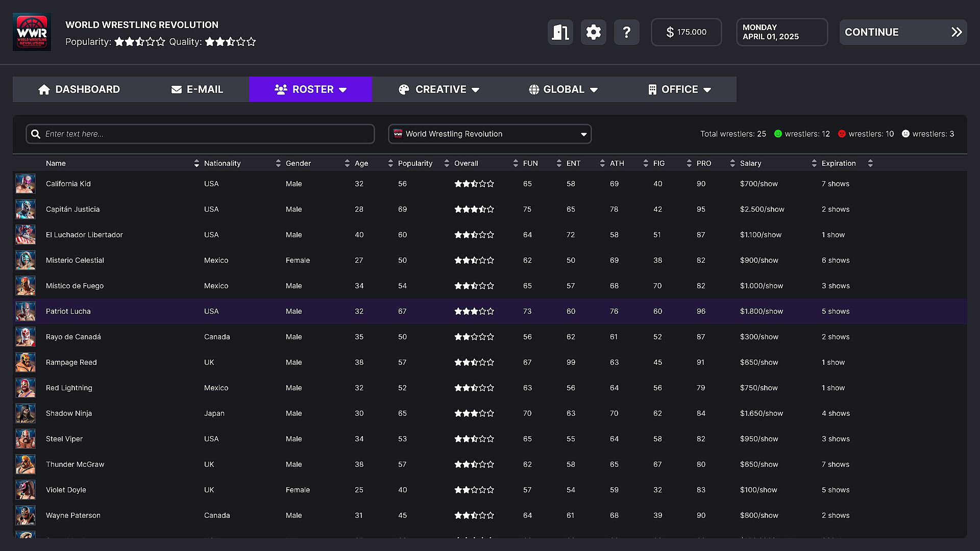This screenshot has width=980, height=551.
Task: Go to the Dashboard tab
Action: pyautogui.click(x=79, y=89)
